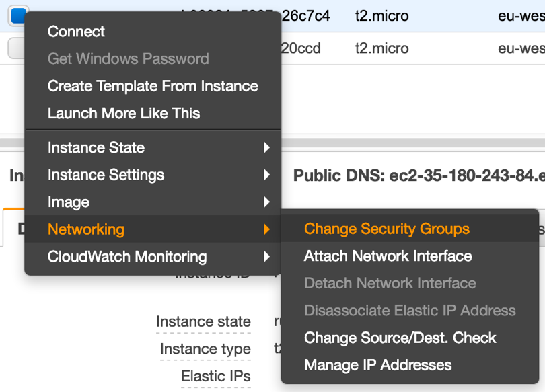The width and height of the screenshot is (545, 392).
Task: Click the Elastic IPs field label
Action: [215, 377]
